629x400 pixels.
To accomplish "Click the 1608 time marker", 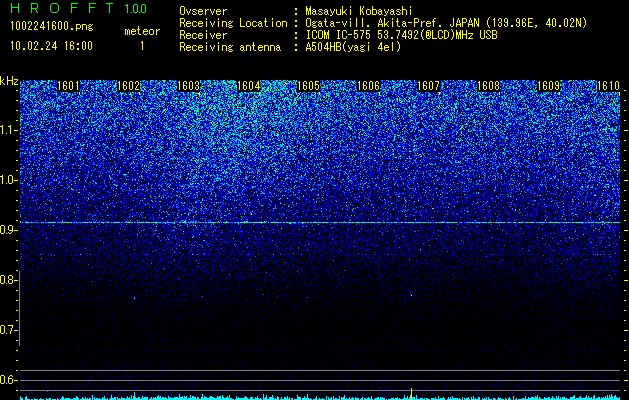I will 488,86.
